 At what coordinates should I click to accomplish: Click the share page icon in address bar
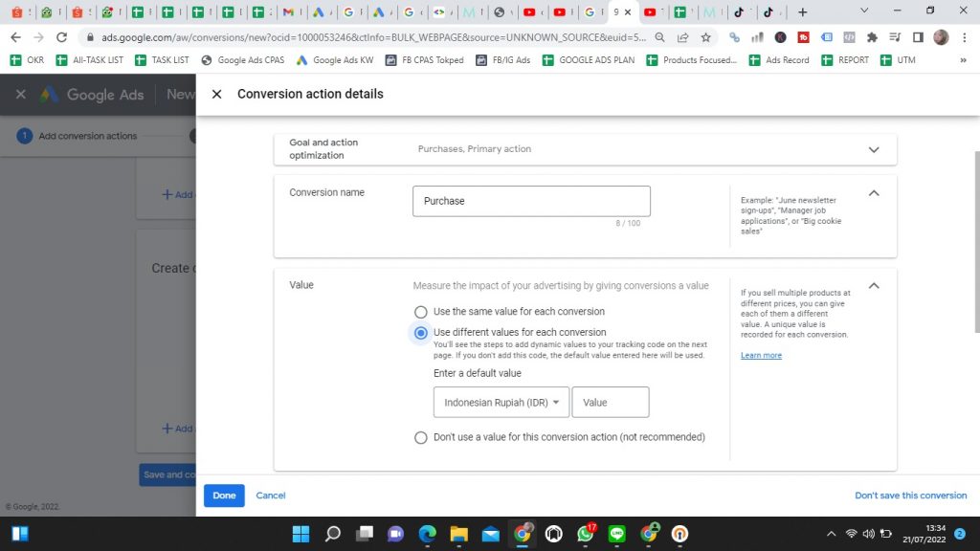click(x=683, y=37)
